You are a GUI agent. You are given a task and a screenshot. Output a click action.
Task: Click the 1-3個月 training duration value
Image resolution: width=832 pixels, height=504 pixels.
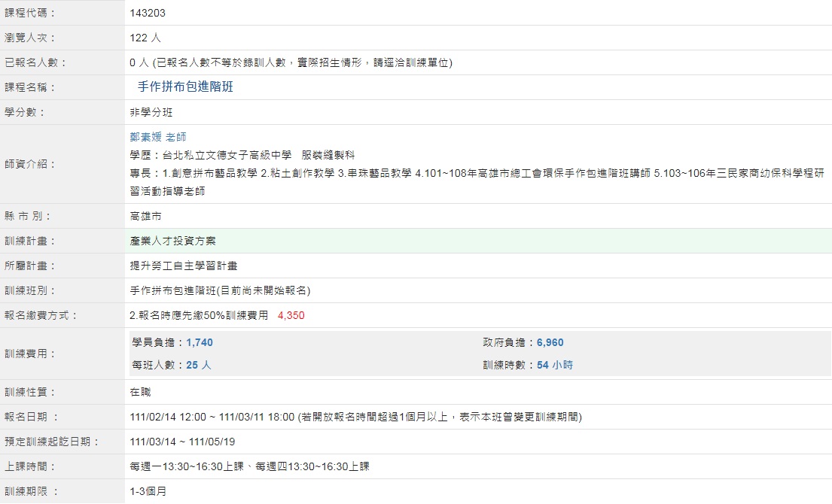(148, 491)
